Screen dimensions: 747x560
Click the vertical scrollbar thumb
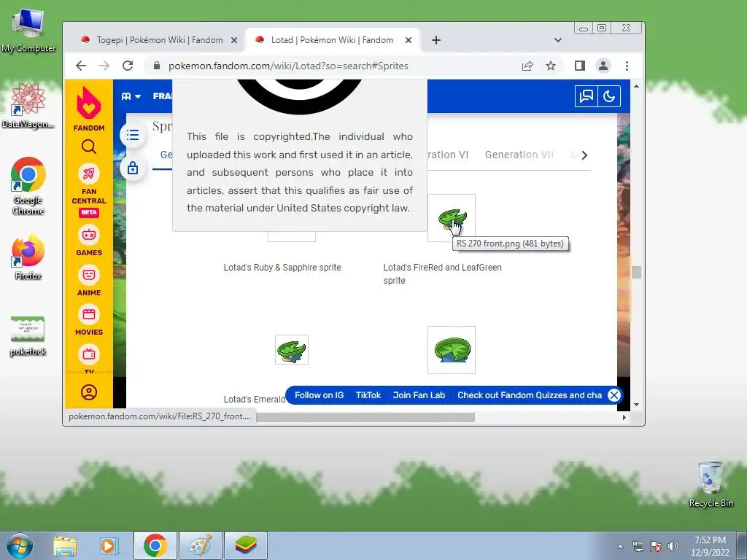click(x=636, y=273)
